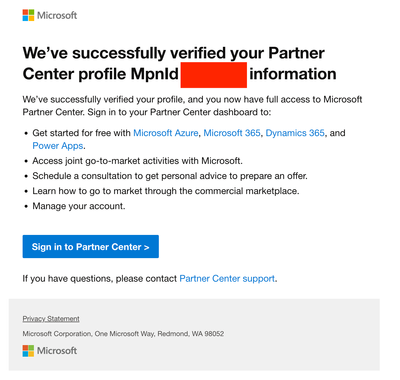The width and height of the screenshot is (400, 380).
Task: Click the Microsoft wordmark in the header
Action: click(57, 15)
